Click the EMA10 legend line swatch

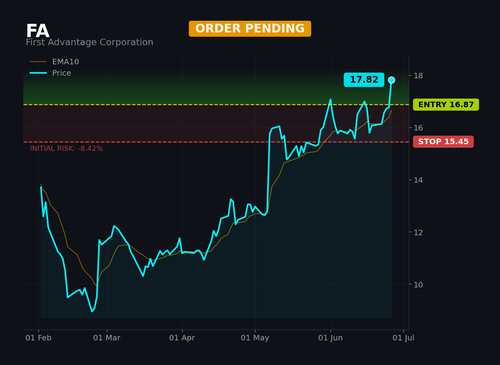38,62
